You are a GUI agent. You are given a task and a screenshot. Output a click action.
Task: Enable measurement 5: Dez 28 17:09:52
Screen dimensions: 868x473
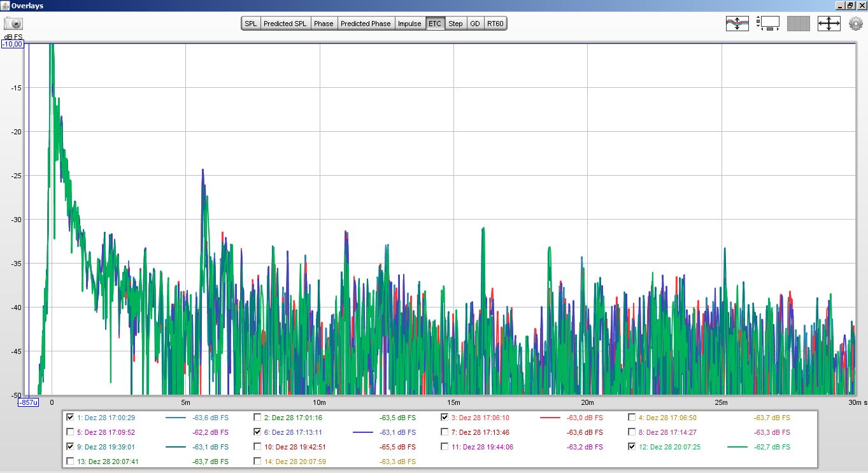(70, 432)
